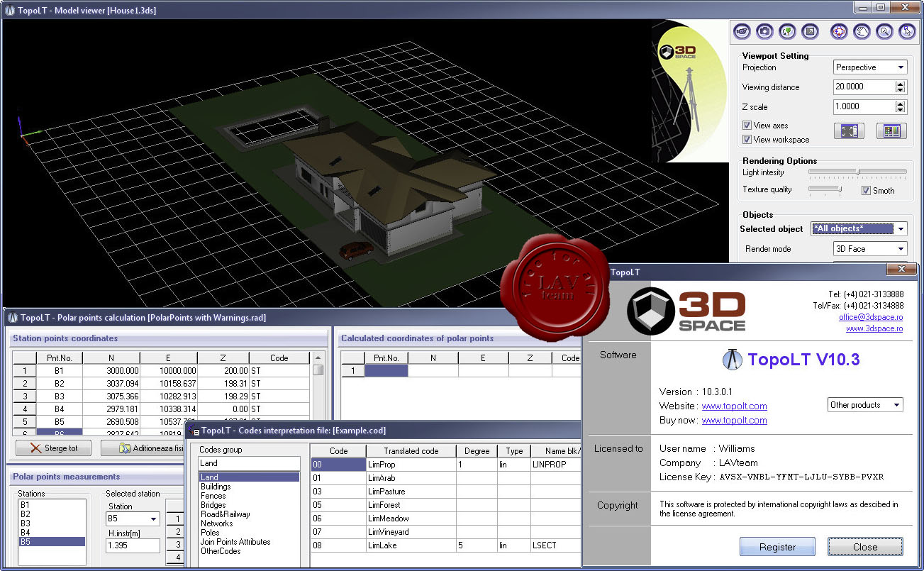
Task: Adjust the Texture quality slider
Action: coord(825,190)
